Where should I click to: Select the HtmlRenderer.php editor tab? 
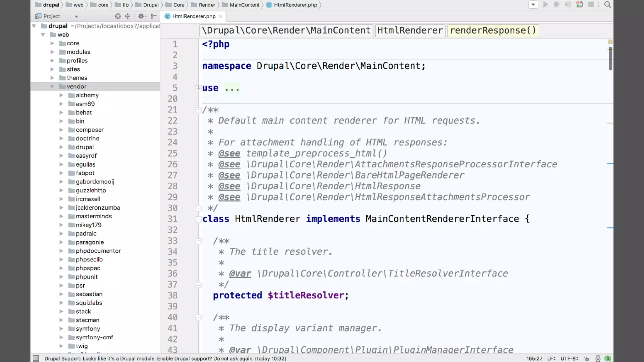click(193, 16)
